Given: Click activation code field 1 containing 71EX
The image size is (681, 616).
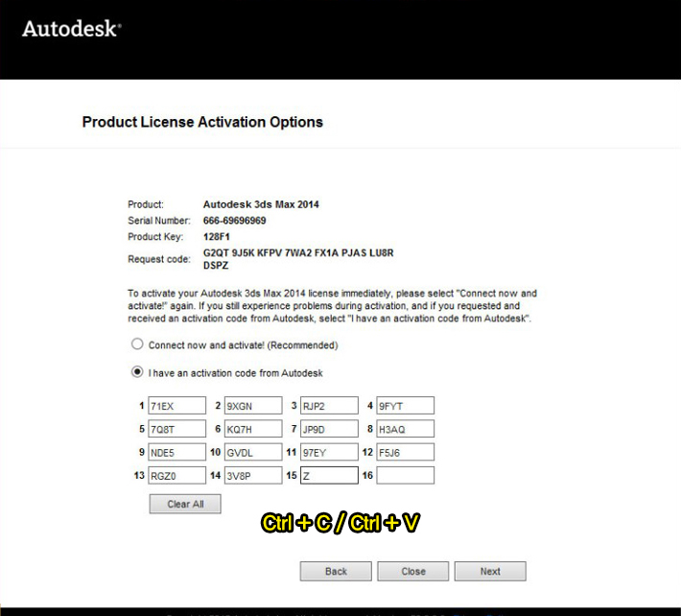Looking at the screenshot, I should [x=176, y=406].
